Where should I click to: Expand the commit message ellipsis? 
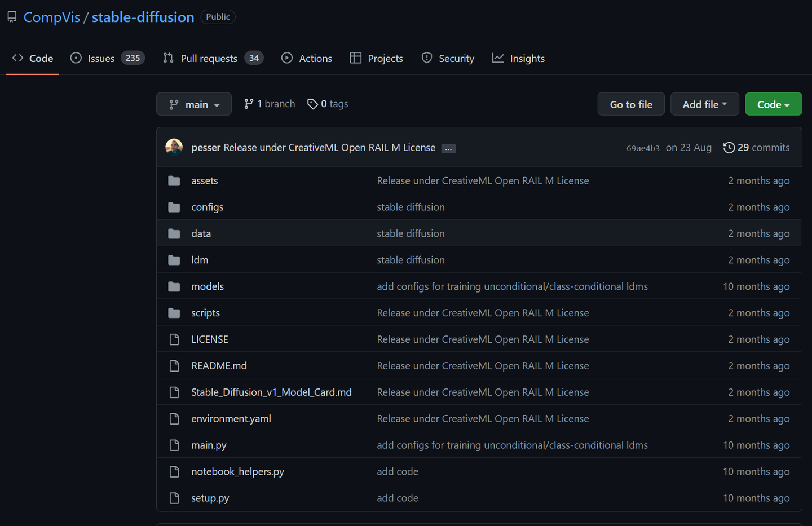click(x=448, y=148)
